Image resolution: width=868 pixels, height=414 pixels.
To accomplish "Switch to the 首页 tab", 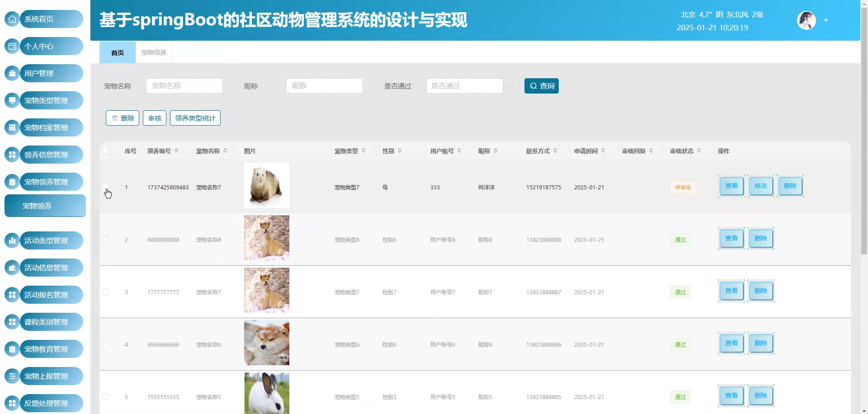I will pyautogui.click(x=118, y=52).
